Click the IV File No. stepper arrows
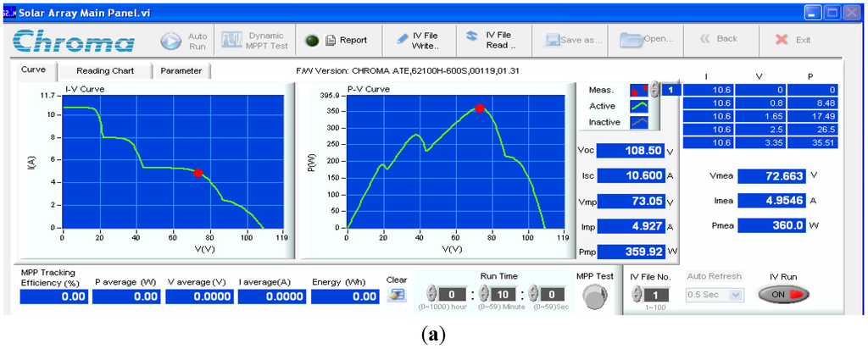The width and height of the screenshot is (868, 349). click(637, 294)
